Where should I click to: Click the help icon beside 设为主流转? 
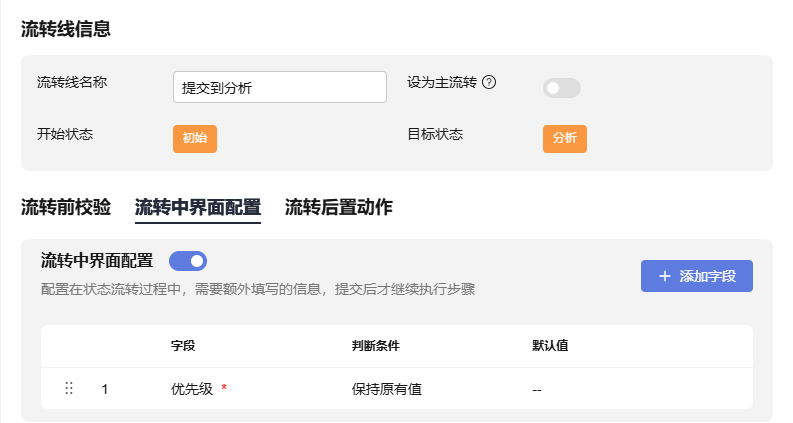(489, 82)
